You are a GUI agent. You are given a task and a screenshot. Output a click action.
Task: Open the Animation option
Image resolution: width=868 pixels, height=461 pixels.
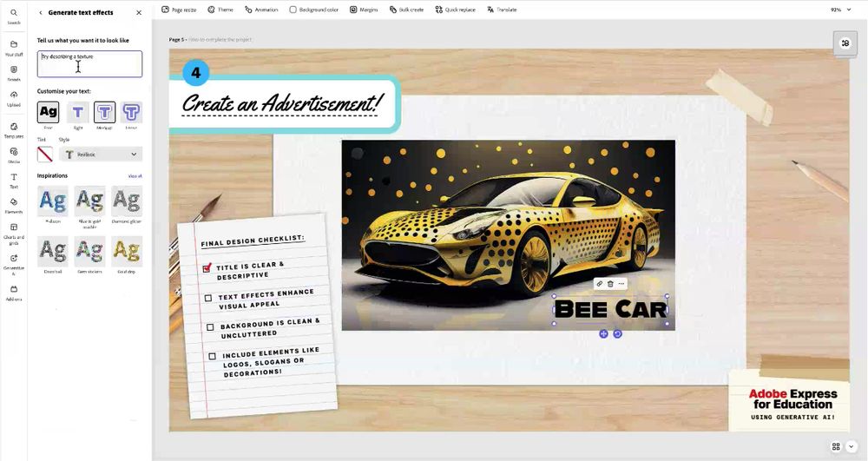point(261,10)
